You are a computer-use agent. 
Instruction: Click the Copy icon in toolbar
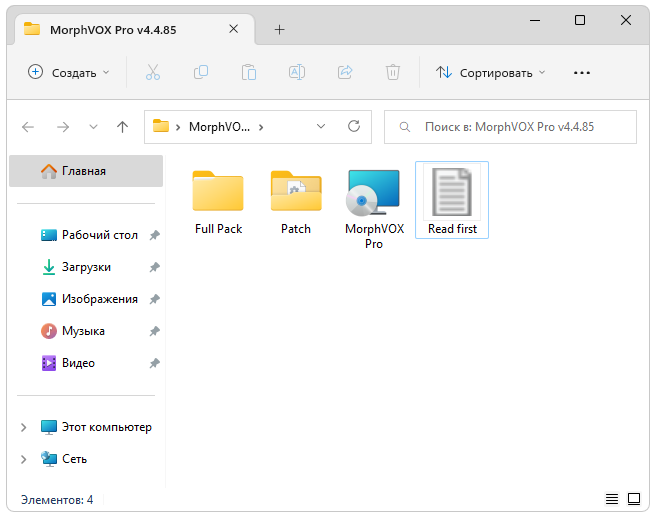point(201,72)
